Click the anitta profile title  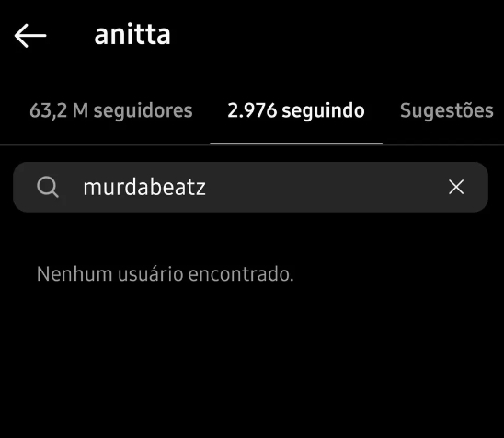pos(132,35)
